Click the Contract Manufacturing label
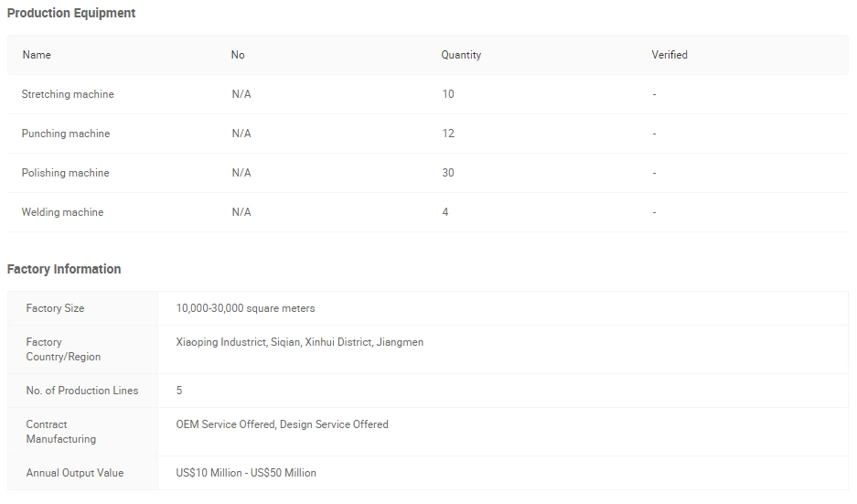The height and width of the screenshot is (504, 857). pos(61,432)
